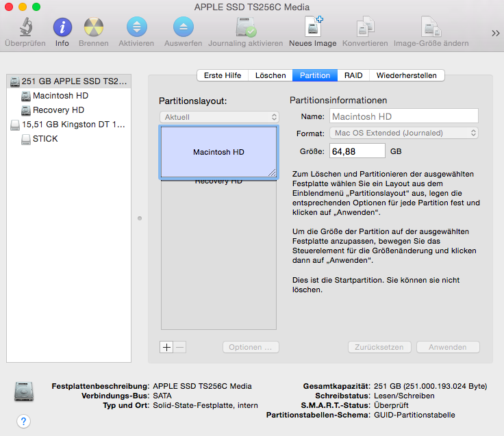Click the Verbindungs-Bus SATA value
The image size is (504, 436).
pyautogui.click(x=162, y=396)
